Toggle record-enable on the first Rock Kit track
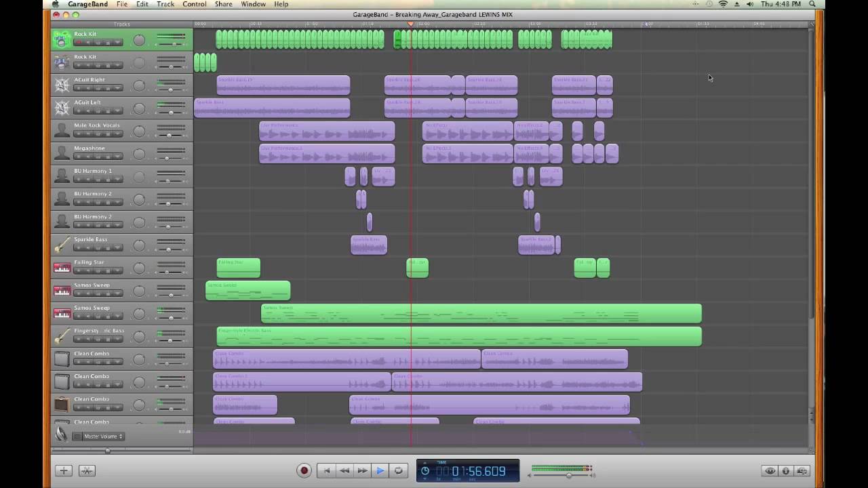 point(79,43)
